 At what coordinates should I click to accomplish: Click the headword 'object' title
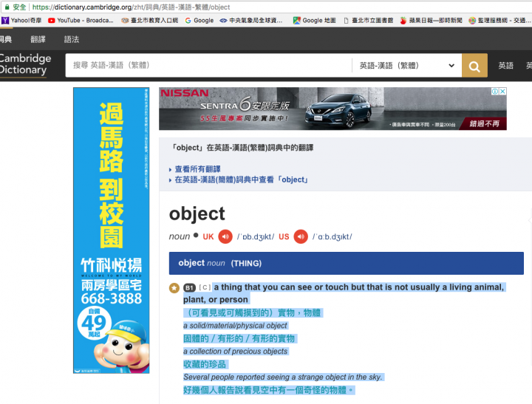pos(197,214)
